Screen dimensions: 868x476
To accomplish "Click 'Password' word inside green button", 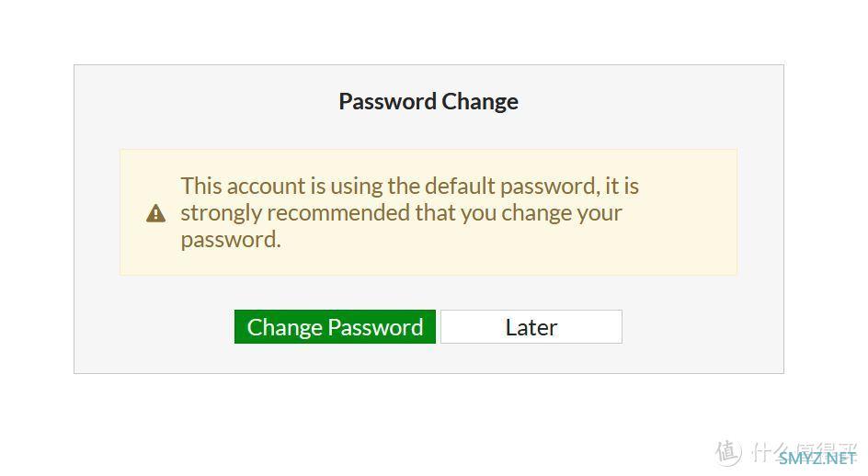I will 375,327.
